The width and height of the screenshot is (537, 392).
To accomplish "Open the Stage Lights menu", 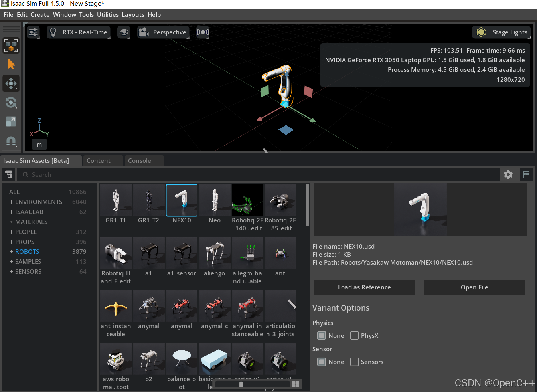I will [501, 32].
